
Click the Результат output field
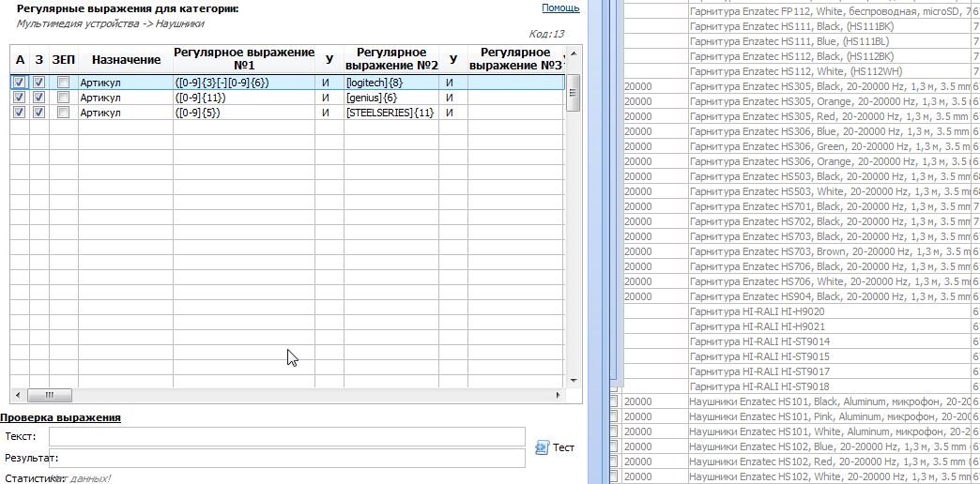click(287, 459)
